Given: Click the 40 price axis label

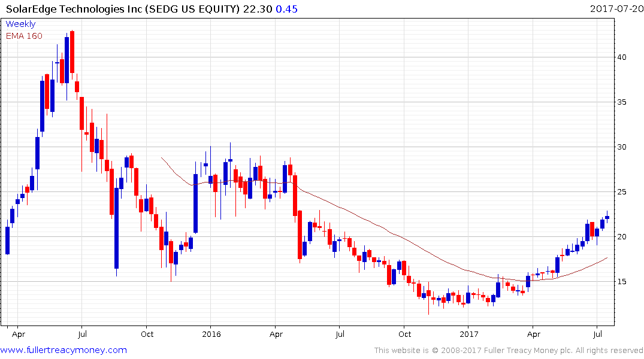Looking at the screenshot, I should pos(622,57).
